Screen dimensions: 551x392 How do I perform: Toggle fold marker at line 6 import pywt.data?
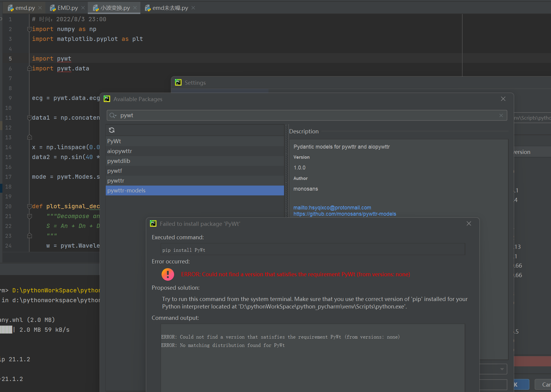click(x=30, y=69)
